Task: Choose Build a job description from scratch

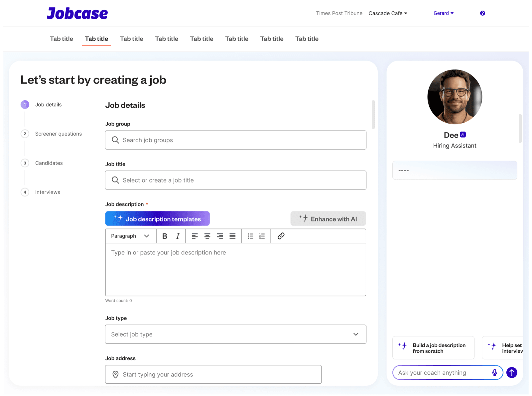Action: tap(433, 348)
